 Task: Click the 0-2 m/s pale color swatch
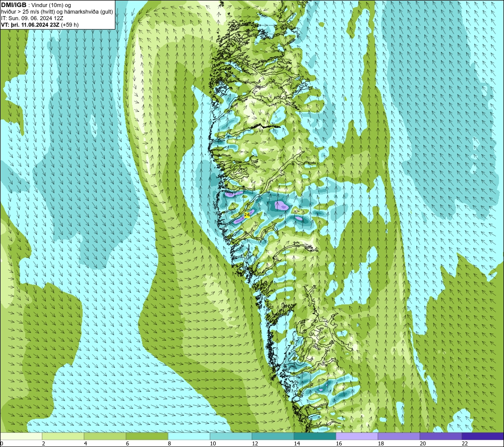[21, 436]
